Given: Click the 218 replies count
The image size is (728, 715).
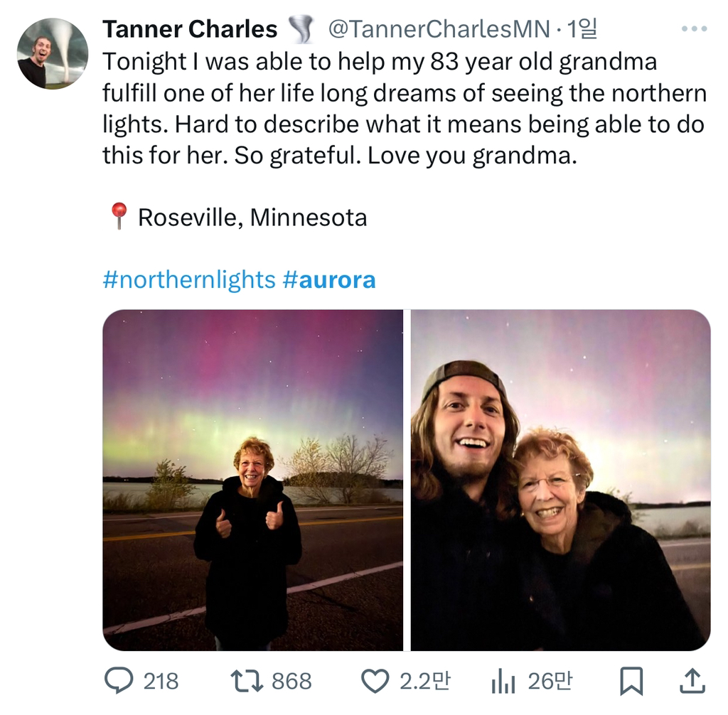Looking at the screenshot, I should (x=161, y=681).
